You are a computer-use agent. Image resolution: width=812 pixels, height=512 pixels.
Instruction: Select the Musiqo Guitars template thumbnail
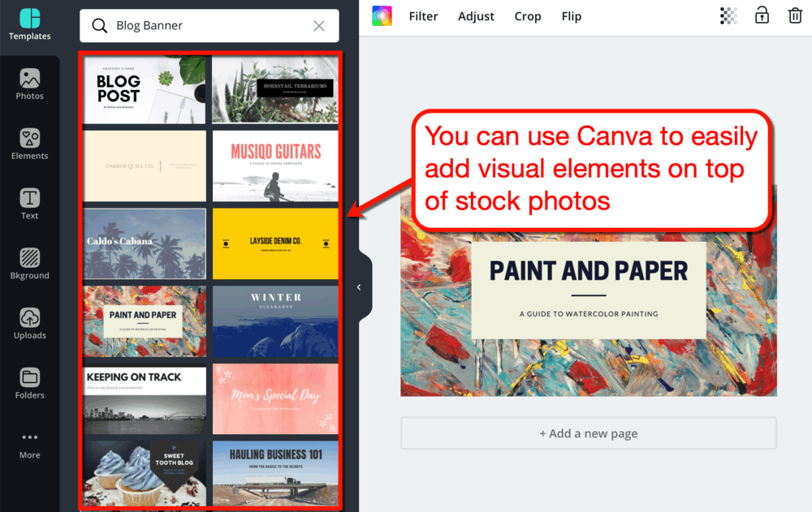point(275,166)
